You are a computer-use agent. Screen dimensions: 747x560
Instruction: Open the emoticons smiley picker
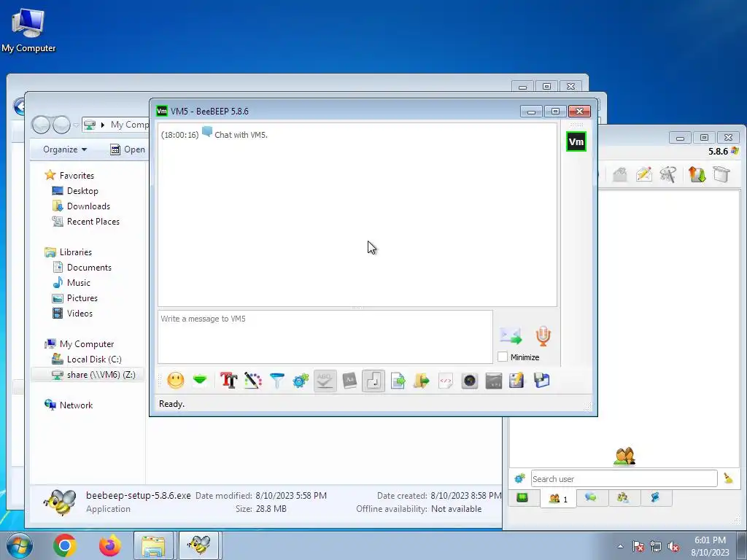click(x=175, y=381)
